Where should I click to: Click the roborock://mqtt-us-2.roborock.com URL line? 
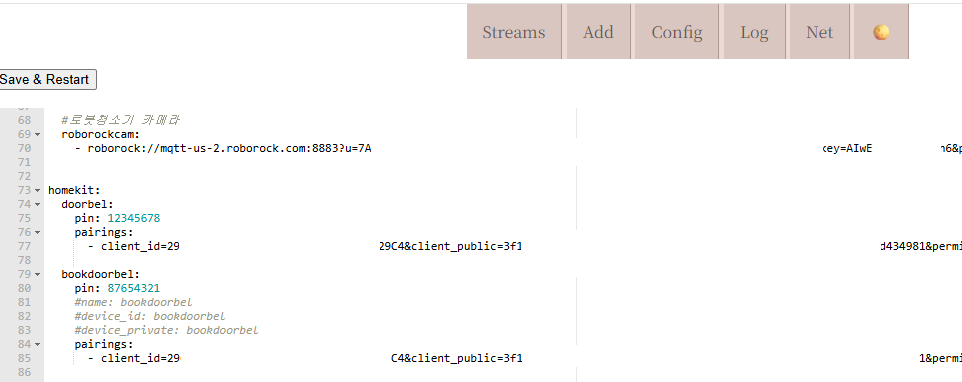coord(229,148)
